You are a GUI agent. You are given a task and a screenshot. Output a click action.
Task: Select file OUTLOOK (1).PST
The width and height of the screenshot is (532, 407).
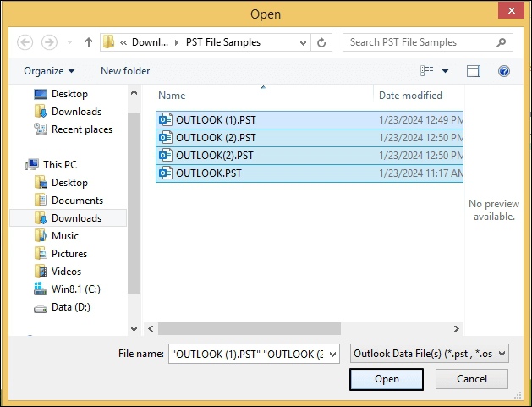point(310,120)
